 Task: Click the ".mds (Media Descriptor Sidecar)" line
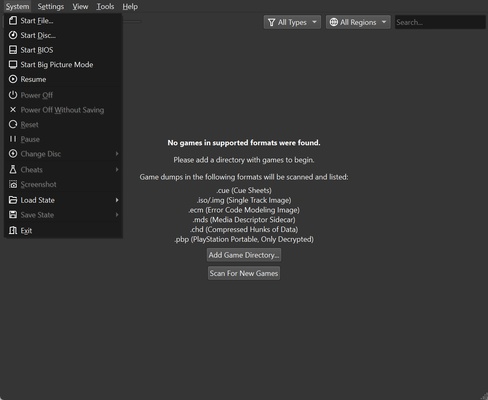244,220
